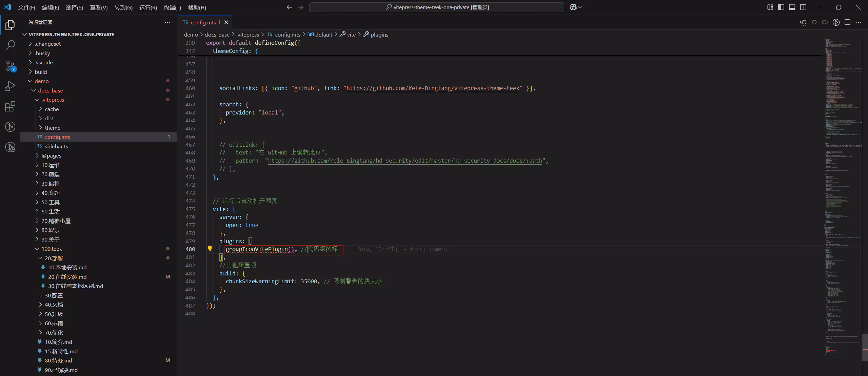Split the editor with the split icon
Viewport: 868px width, 376px height.
[847, 22]
